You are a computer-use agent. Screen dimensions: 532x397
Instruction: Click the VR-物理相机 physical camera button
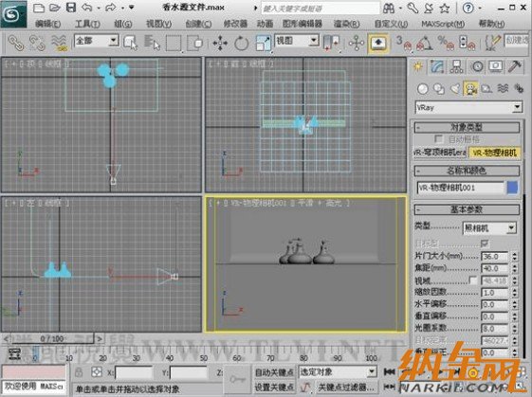(495, 153)
